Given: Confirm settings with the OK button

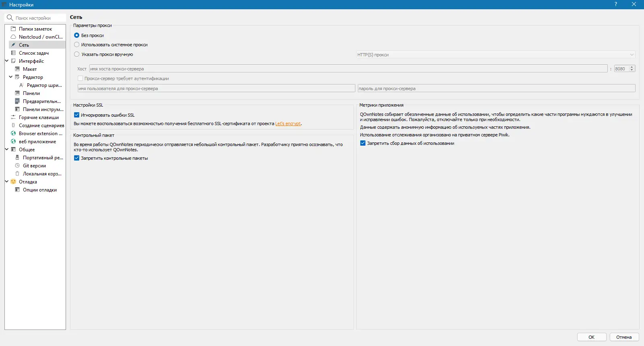Looking at the screenshot, I should point(592,337).
